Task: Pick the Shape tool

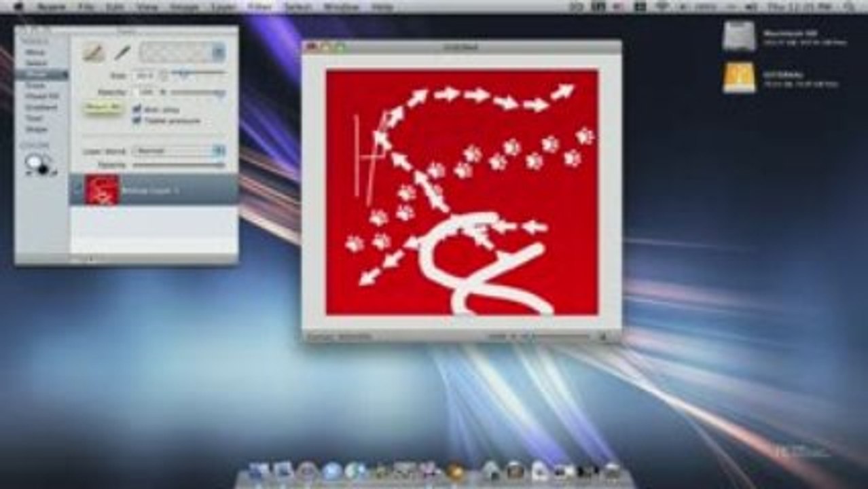Action: 37,129
